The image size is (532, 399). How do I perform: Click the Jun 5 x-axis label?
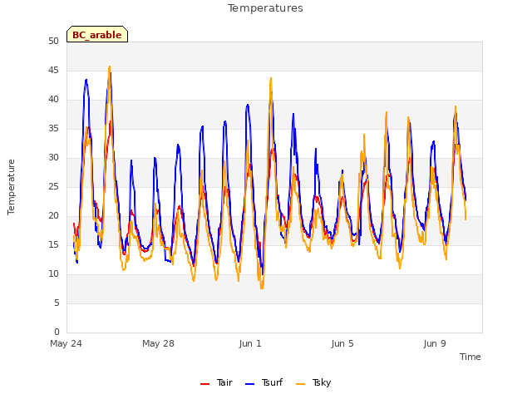(x=342, y=343)
